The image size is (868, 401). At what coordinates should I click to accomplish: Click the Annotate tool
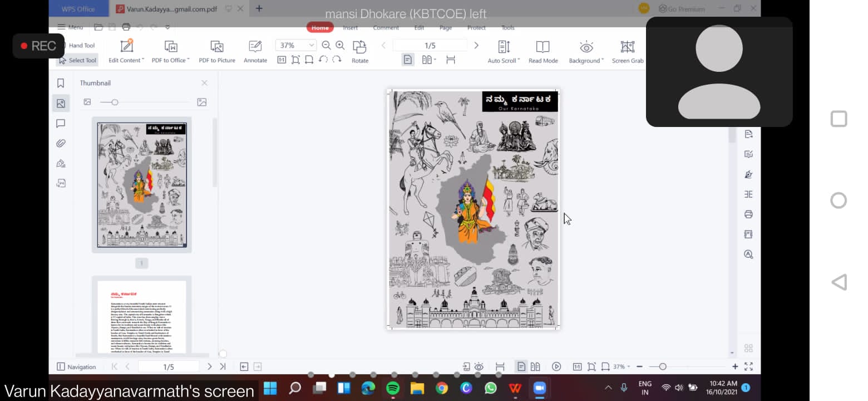[x=255, y=52]
